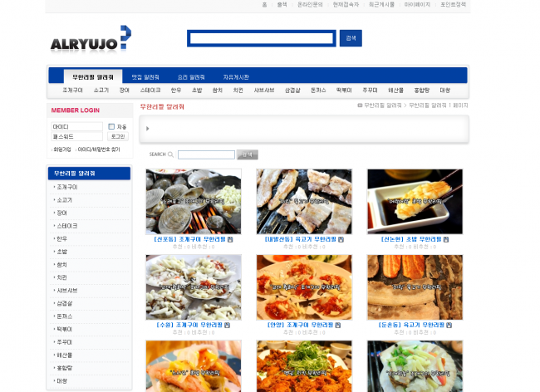The image size is (540, 392).
Task: Click the blue 검색 button beside top search
Action: click(x=351, y=38)
